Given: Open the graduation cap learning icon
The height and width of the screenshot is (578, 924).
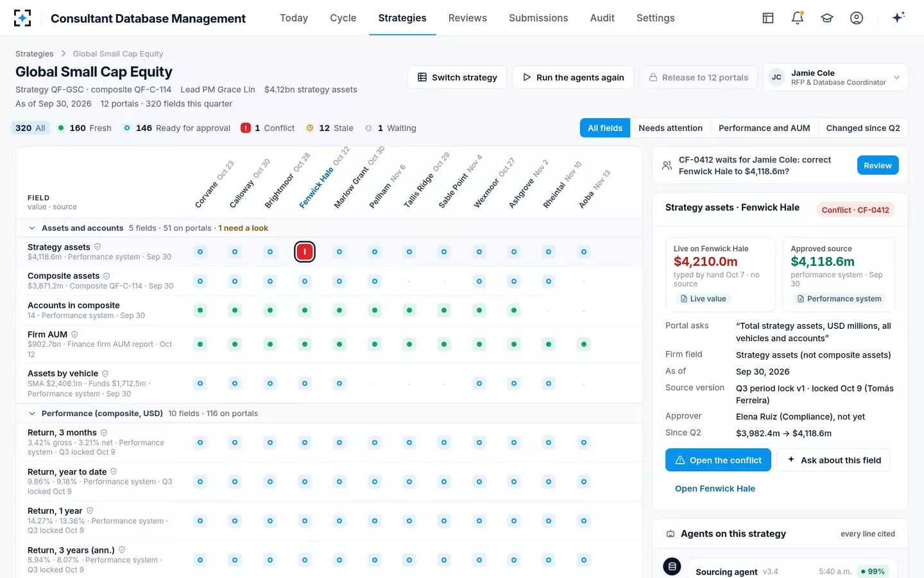Looking at the screenshot, I should click(x=827, y=18).
